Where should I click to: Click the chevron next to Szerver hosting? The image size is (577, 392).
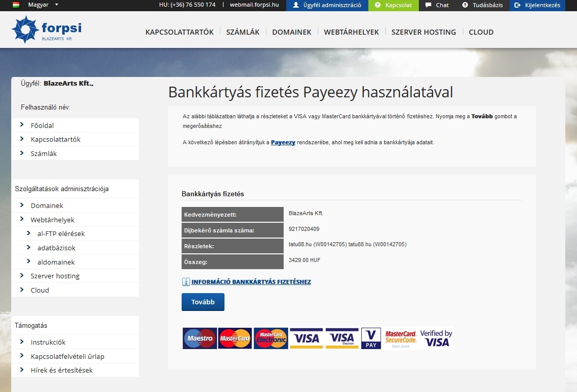pos(22,275)
